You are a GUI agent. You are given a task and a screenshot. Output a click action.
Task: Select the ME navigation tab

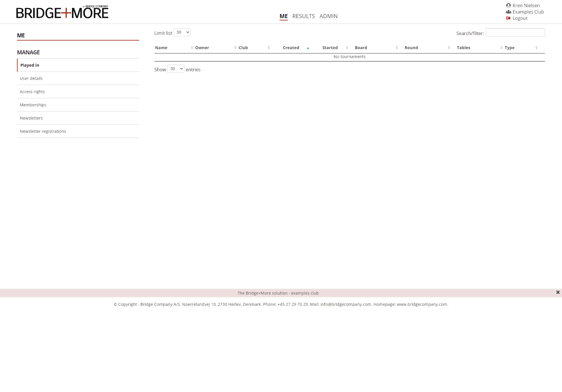(x=284, y=16)
